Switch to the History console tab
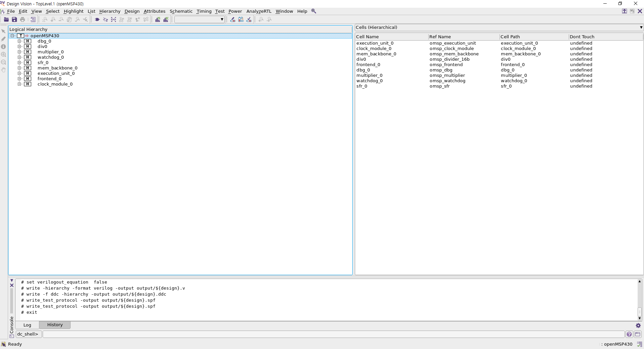 click(x=55, y=325)
